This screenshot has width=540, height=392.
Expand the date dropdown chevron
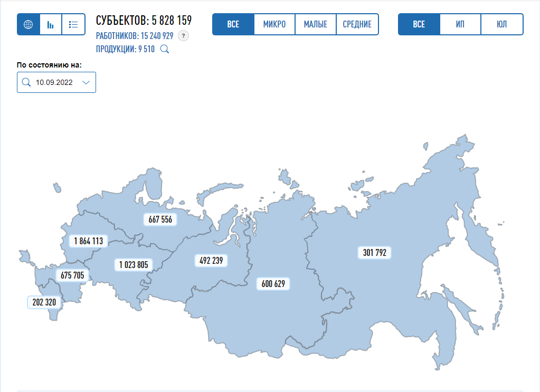point(86,82)
